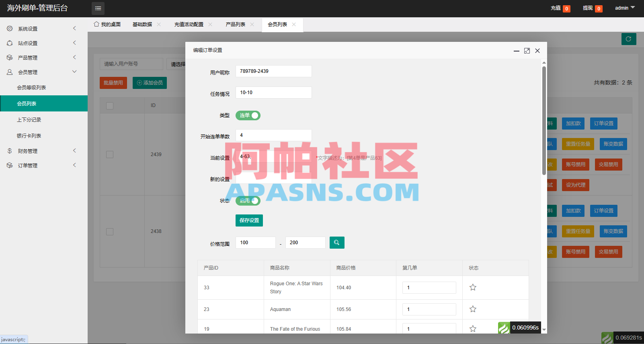Viewport: 644px width, 344px height.
Task: Click the 充值 notification badge
Action: pyautogui.click(x=566, y=9)
